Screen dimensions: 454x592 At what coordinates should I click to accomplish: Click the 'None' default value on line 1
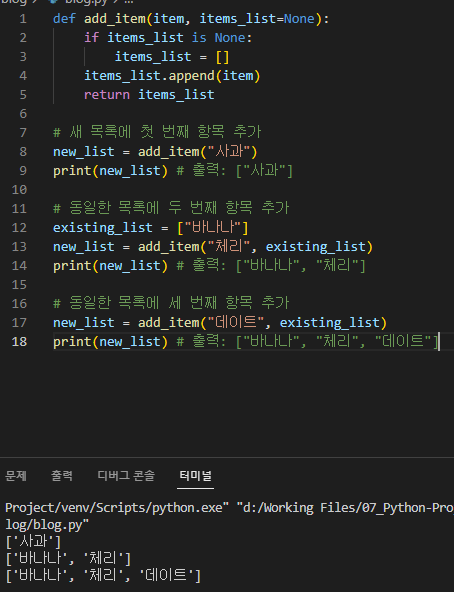click(299, 18)
